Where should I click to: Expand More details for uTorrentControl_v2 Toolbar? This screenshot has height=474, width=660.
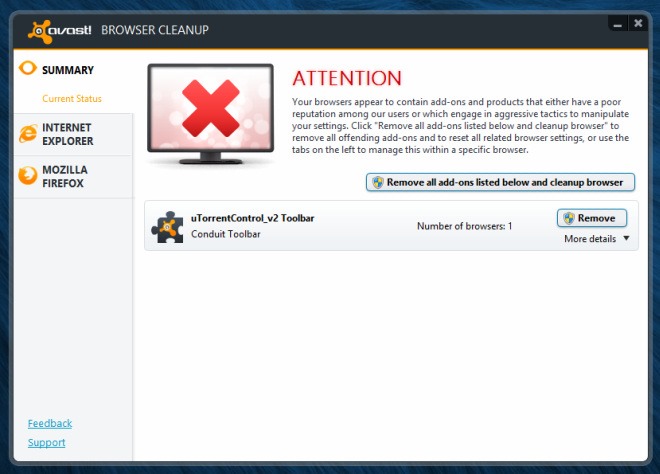click(596, 239)
